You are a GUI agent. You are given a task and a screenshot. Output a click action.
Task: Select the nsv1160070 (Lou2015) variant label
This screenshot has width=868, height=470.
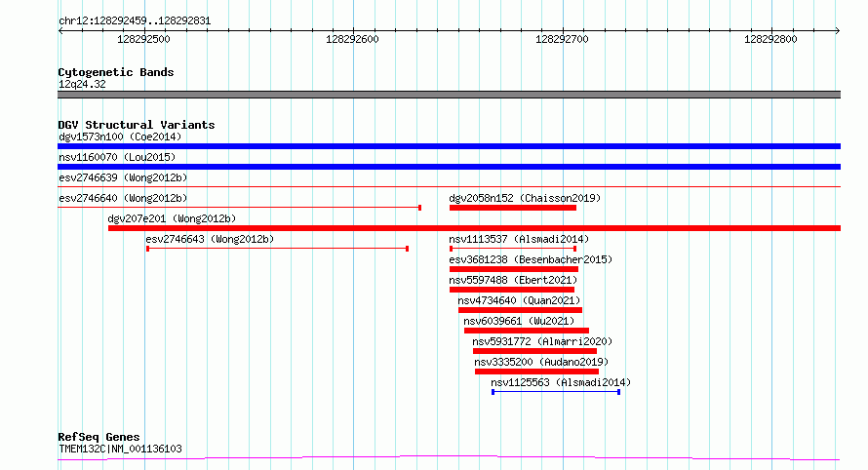[x=117, y=157]
